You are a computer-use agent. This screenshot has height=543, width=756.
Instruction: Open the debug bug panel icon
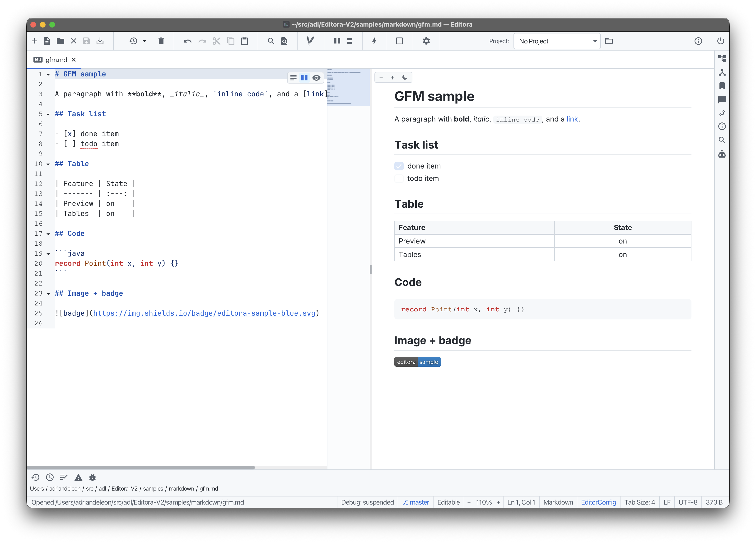(92, 477)
